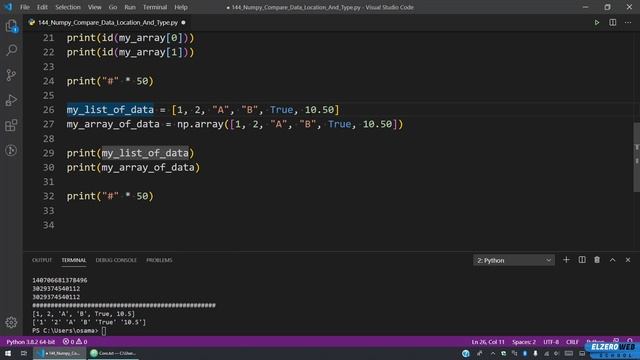Split the terminal panel
Image resolution: width=640 pixels, height=360 pixels.
pos(582,260)
